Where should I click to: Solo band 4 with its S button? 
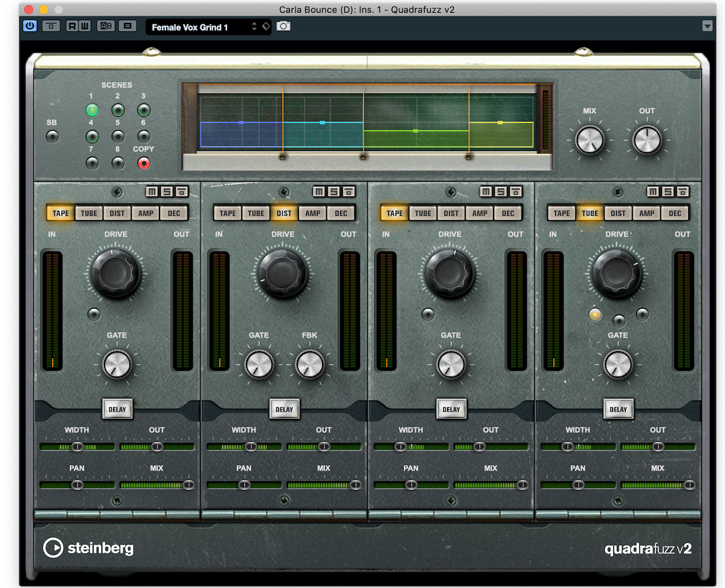(x=668, y=192)
